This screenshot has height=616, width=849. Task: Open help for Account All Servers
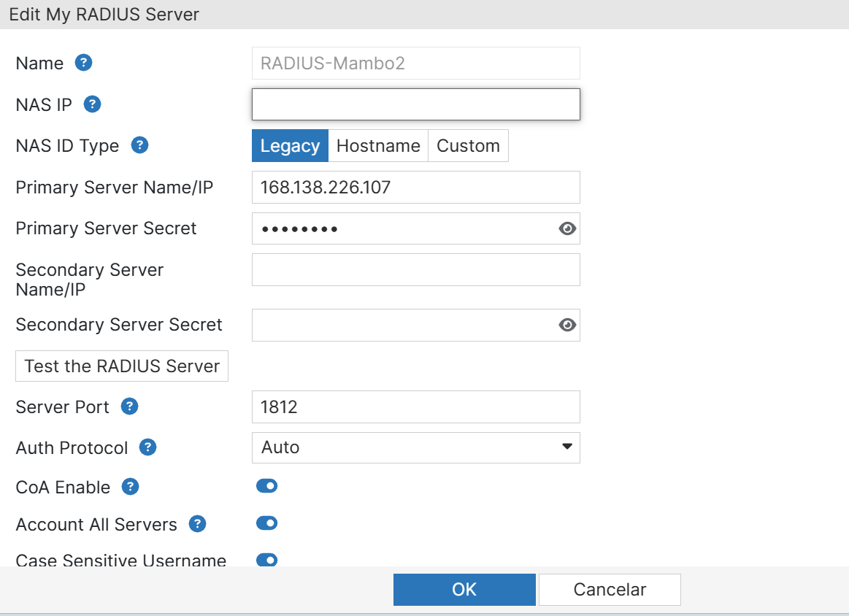197,524
